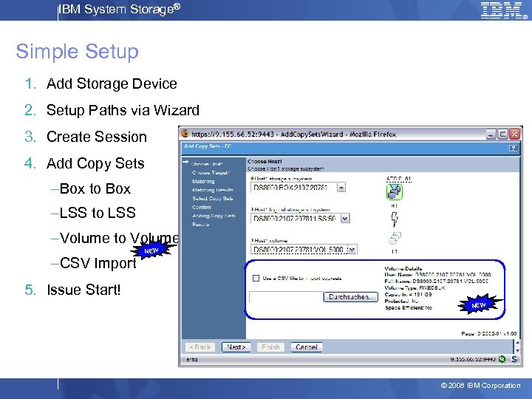Click the Simple Setup slide title
Image resolution: width=532 pixels, height=399 pixels.
click(78, 52)
